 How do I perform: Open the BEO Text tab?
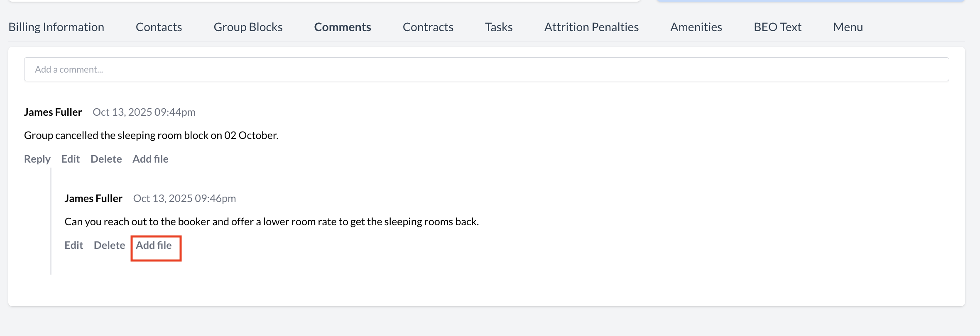(x=777, y=27)
